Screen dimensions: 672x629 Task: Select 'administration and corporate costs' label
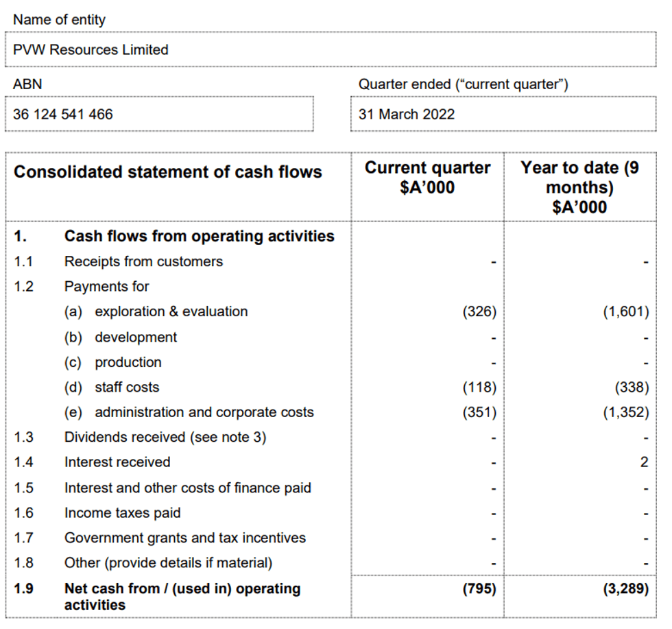click(x=204, y=412)
